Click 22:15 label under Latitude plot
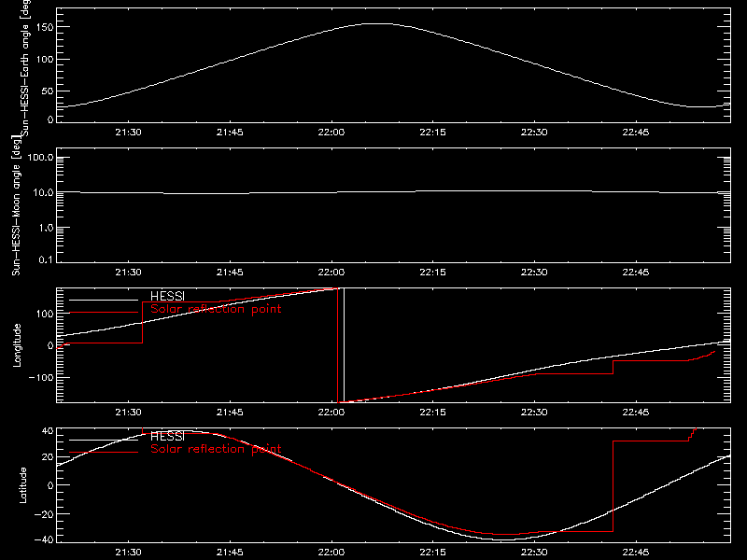 pos(432,553)
